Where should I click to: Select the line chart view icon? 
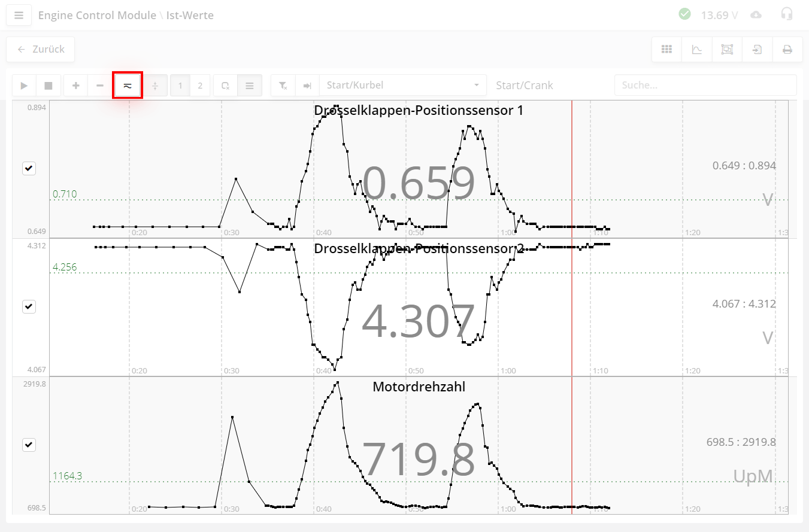click(x=697, y=50)
